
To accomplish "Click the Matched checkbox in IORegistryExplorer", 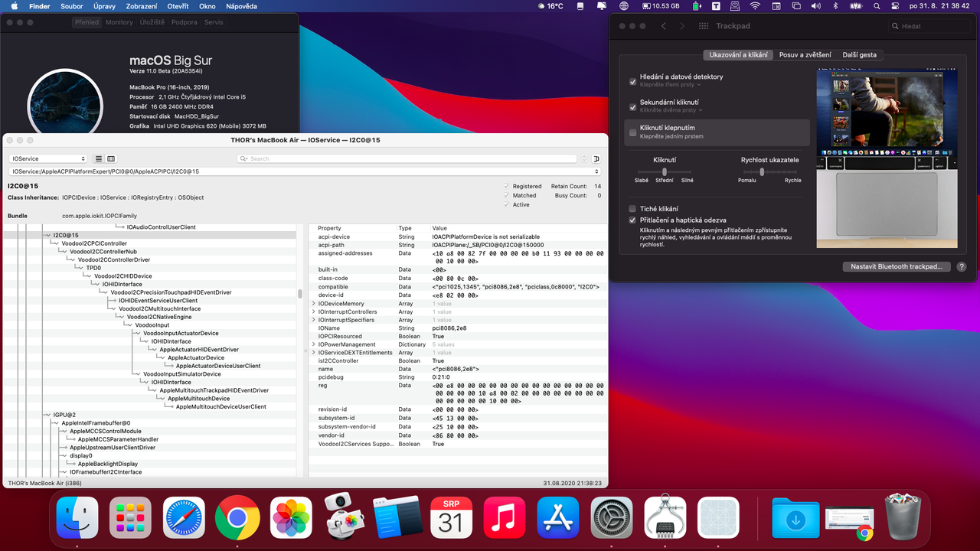I will pyautogui.click(x=506, y=195).
